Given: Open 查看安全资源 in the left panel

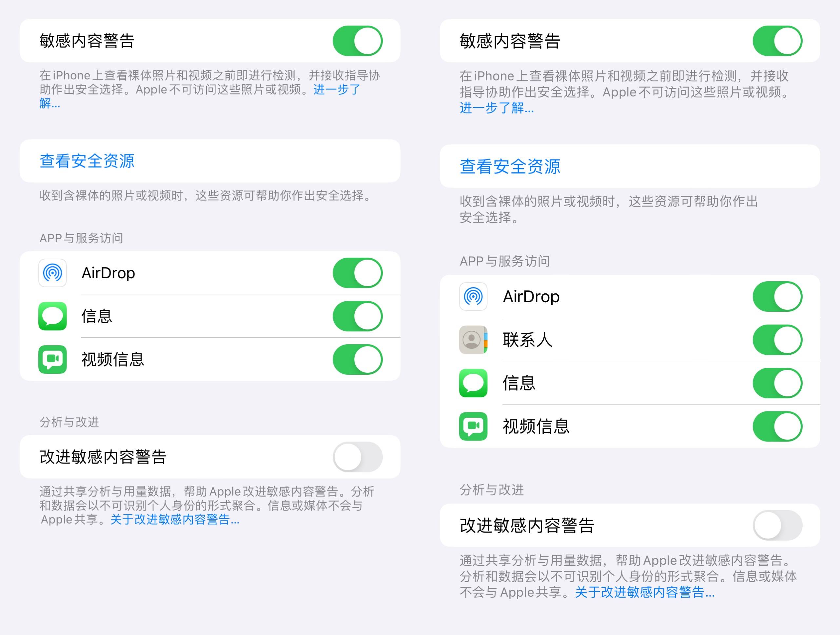Looking at the screenshot, I should click(x=88, y=161).
